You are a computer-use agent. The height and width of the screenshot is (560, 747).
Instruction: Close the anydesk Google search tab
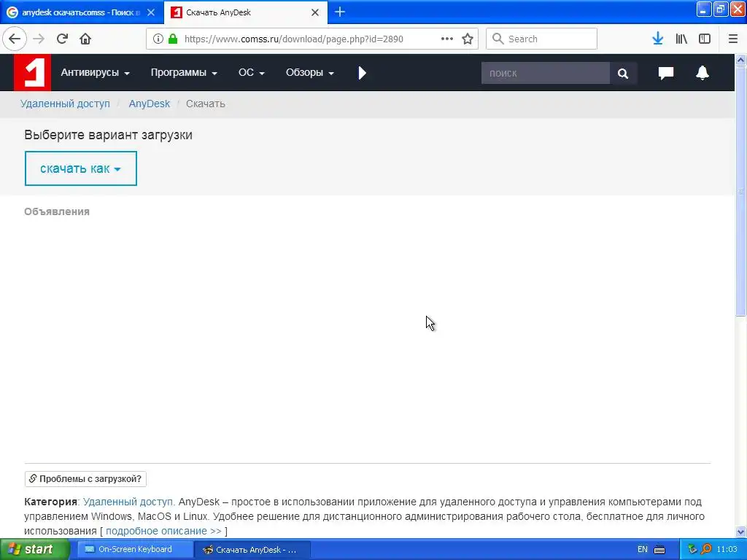click(151, 12)
